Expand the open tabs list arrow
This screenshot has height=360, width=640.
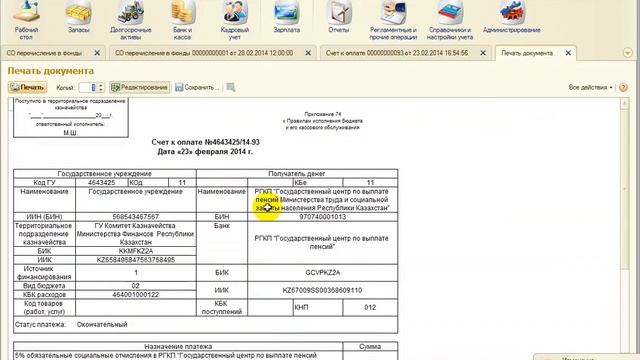coord(628,53)
